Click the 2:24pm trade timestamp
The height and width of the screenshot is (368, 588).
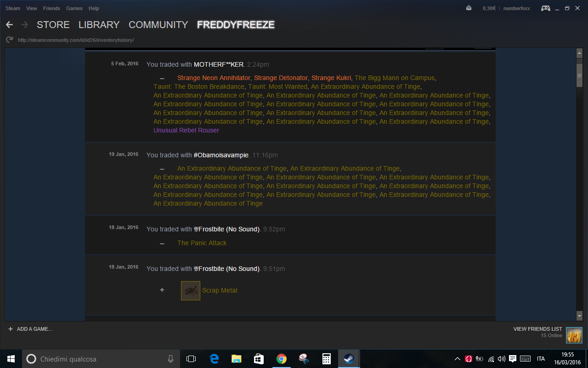tap(258, 64)
